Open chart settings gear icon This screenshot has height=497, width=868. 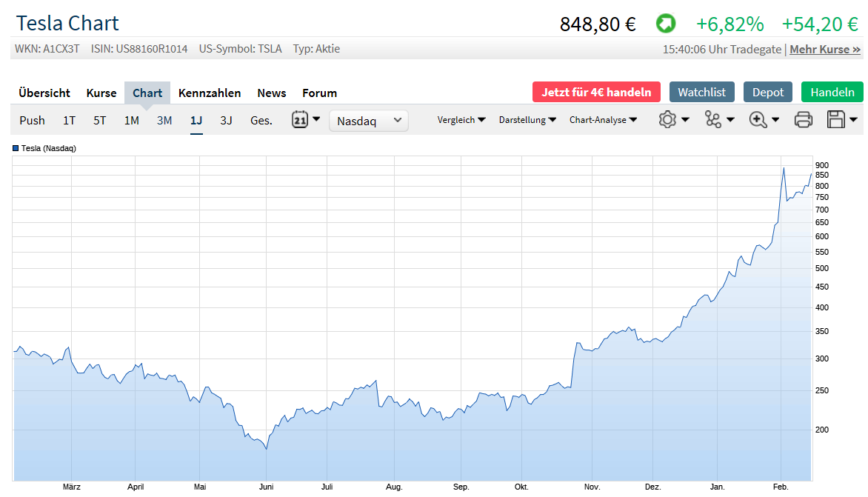pos(667,119)
